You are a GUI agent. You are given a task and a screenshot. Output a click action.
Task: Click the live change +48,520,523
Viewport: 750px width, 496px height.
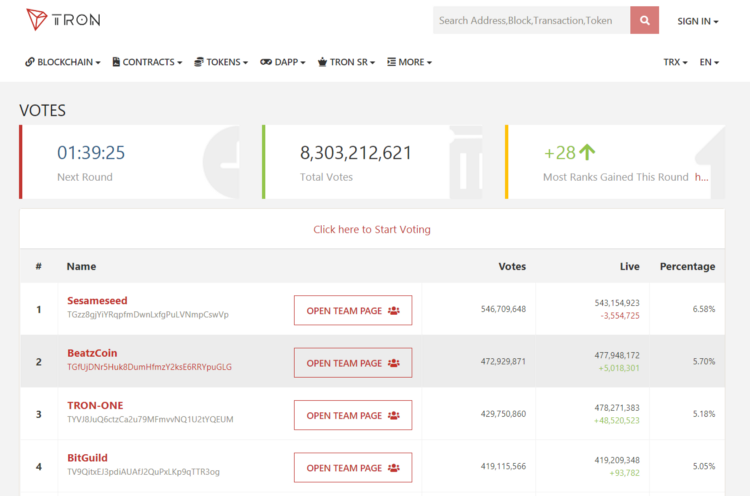coord(617,420)
